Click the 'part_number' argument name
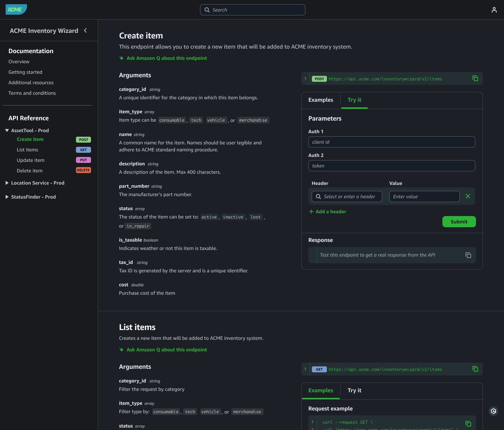Screen dimensions: 504x430 click(134, 186)
